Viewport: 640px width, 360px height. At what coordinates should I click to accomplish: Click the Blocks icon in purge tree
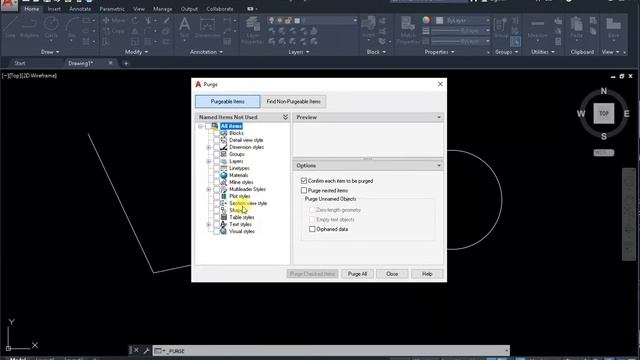coord(224,133)
